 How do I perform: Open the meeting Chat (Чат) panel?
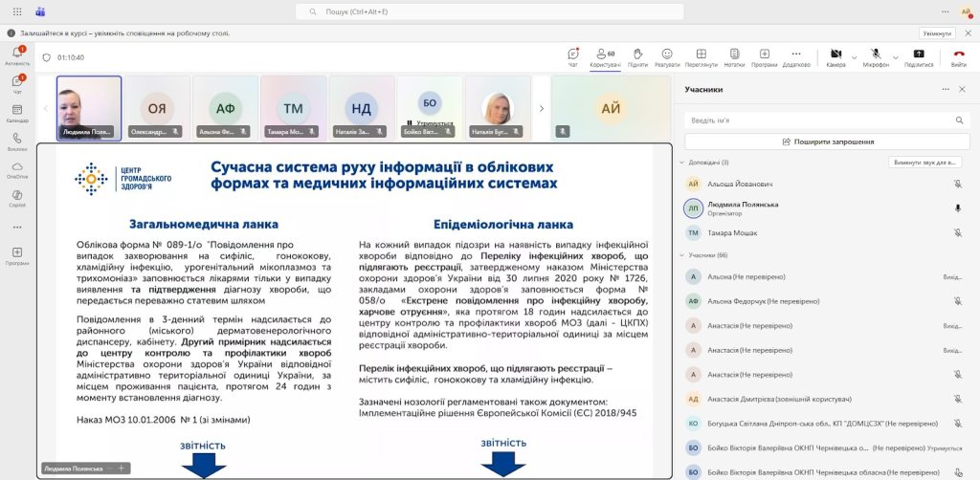(573, 56)
